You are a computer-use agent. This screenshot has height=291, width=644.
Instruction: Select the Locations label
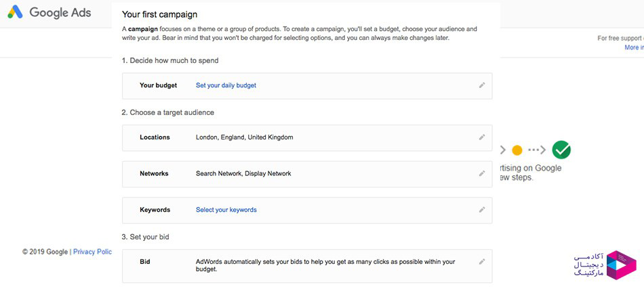coord(155,137)
